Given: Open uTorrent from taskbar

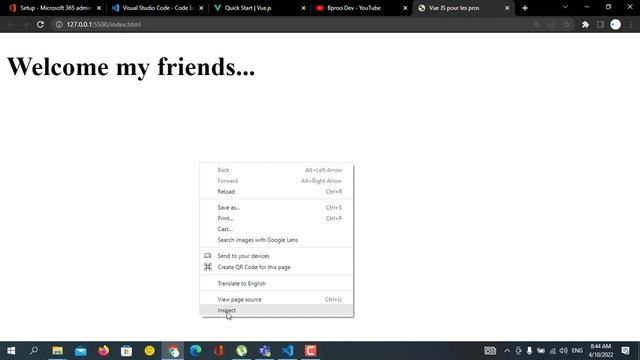Looking at the screenshot, I should (x=242, y=351).
